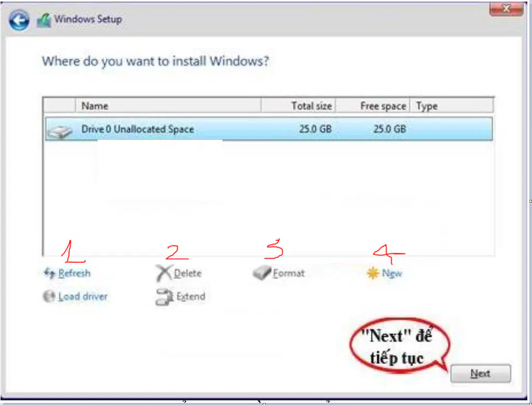The image size is (532, 405).
Task: Click the Type column header
Action: (451, 106)
